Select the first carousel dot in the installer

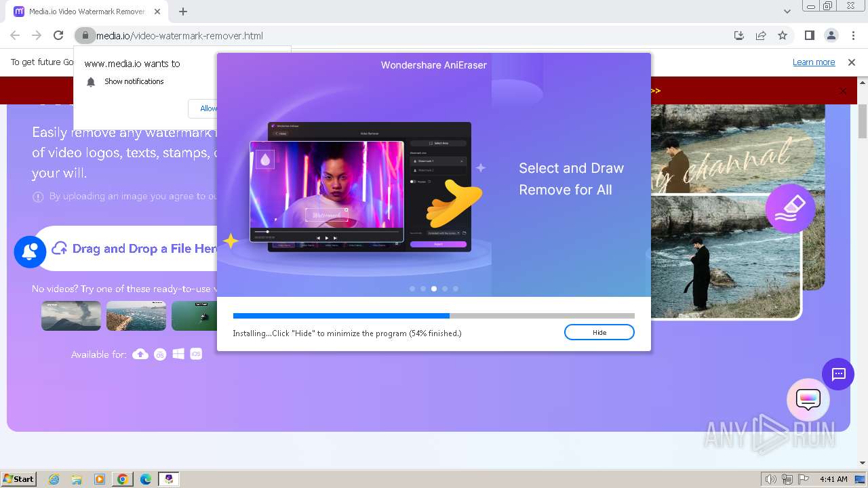412,289
